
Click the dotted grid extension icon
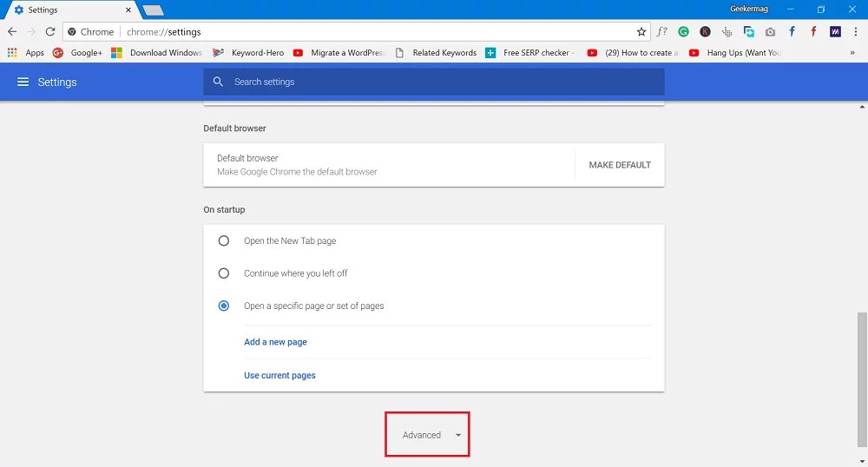727,32
